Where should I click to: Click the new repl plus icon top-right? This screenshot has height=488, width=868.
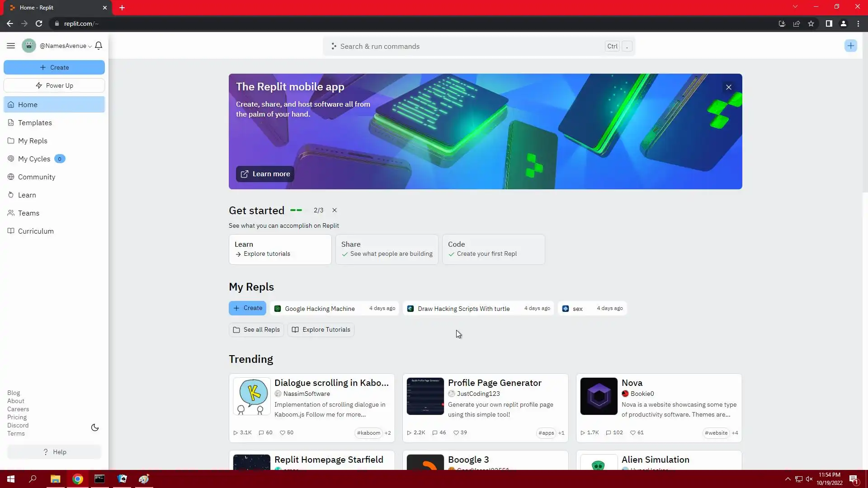click(850, 46)
